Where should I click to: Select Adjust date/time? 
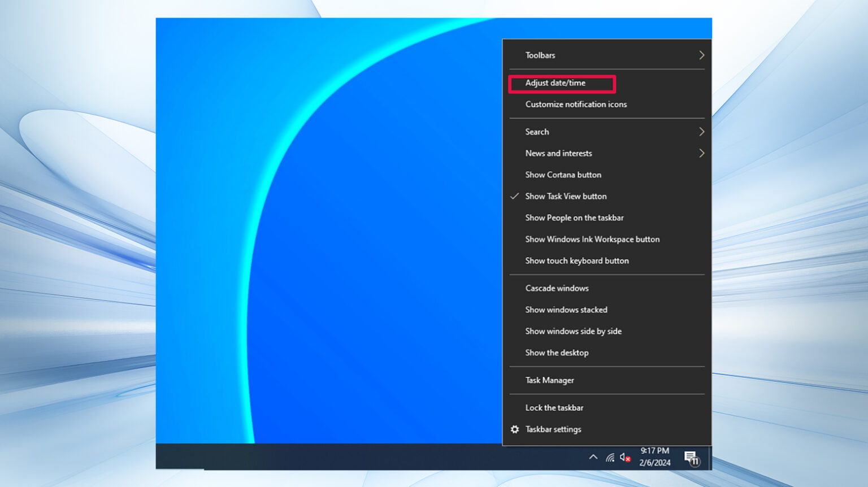pos(555,83)
